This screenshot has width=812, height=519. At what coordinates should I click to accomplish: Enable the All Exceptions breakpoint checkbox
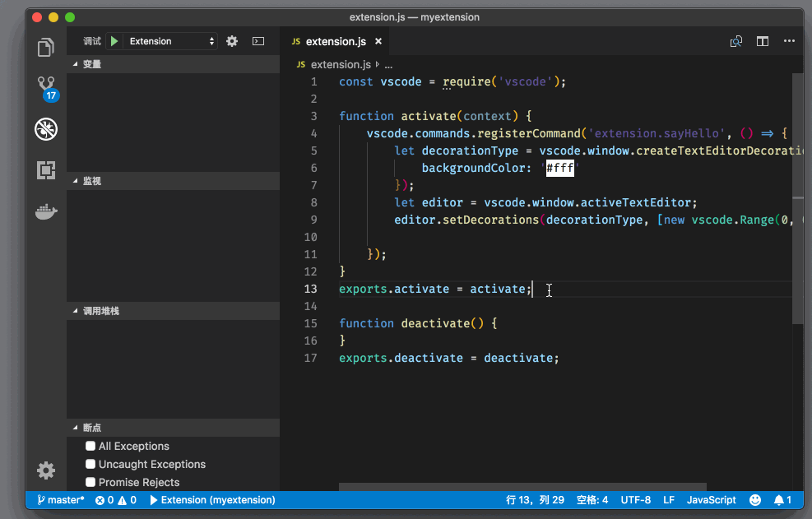point(90,446)
